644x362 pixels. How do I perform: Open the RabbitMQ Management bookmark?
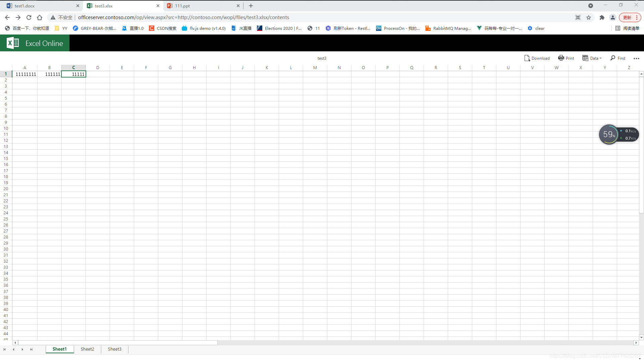448,29
